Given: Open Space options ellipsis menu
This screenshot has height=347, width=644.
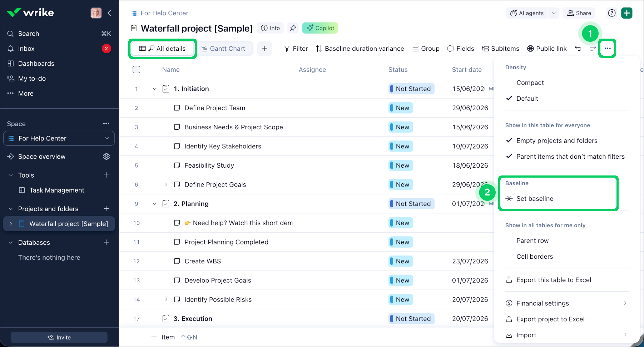Looking at the screenshot, I should point(106,124).
